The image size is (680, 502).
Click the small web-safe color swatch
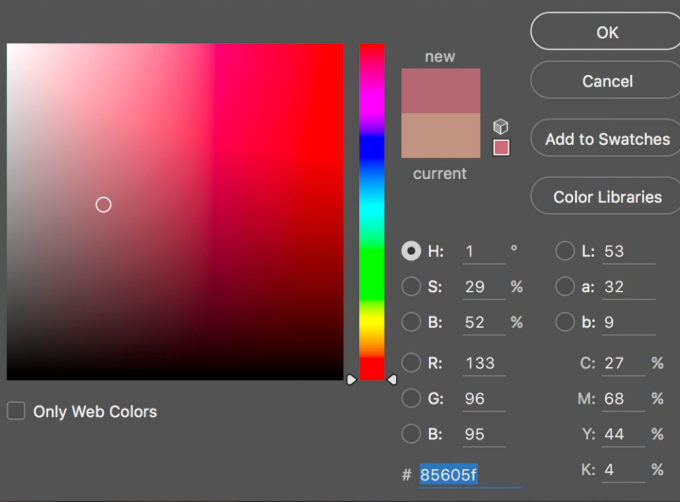(501, 148)
